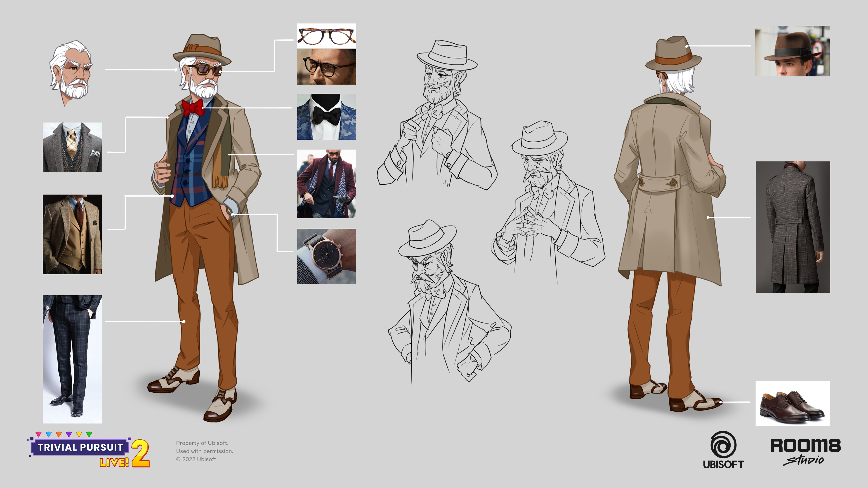This screenshot has height=488, width=868.
Task: Click the wristwatch on the character's wrist
Action: (229, 211)
